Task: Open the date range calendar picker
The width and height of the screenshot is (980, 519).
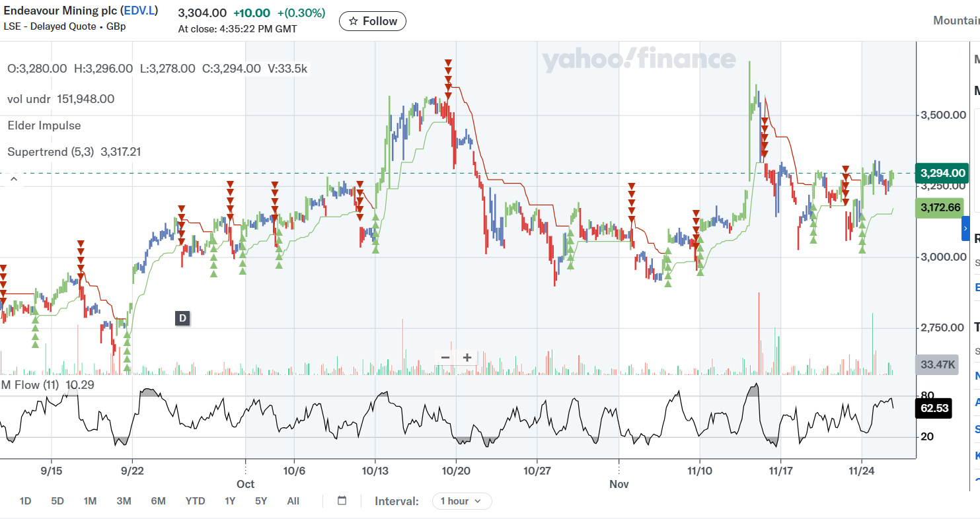Action: 342,501
